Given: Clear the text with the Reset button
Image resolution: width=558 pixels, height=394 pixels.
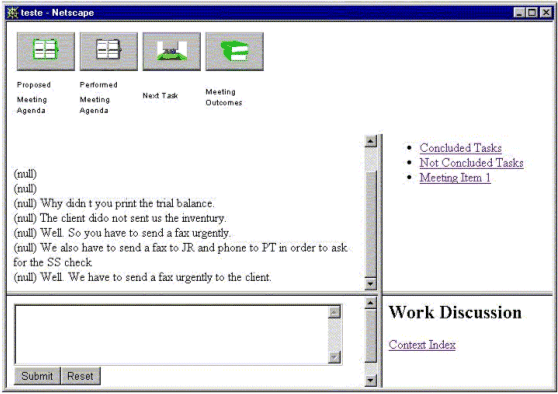Looking at the screenshot, I should point(80,376).
